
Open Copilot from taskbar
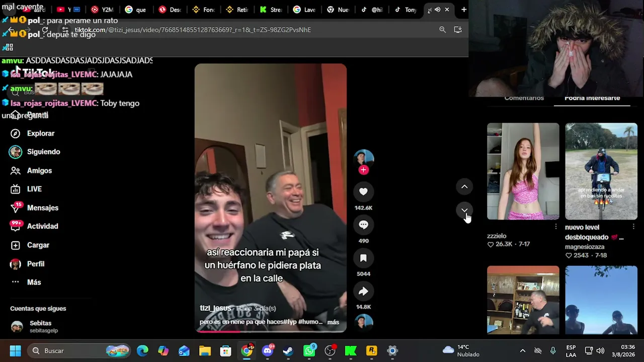[x=163, y=350]
